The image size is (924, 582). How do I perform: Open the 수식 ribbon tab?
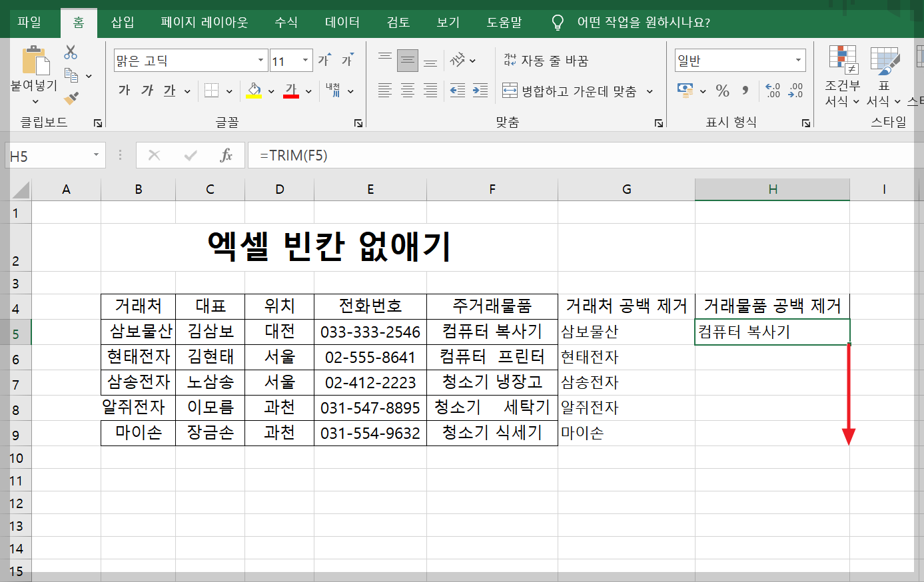coord(286,21)
